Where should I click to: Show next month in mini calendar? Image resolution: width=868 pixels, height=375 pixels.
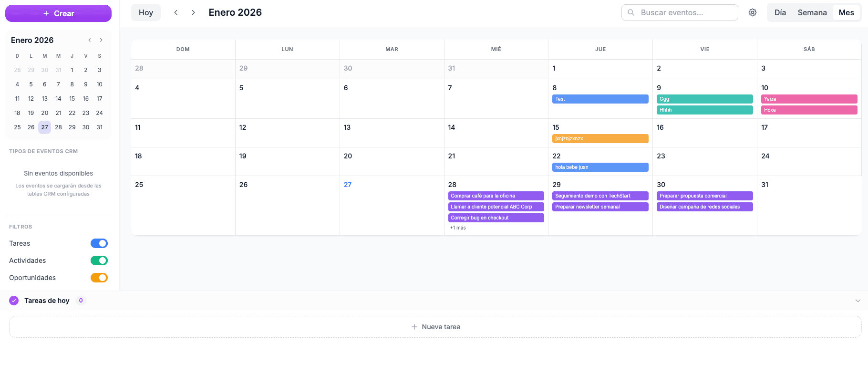click(x=101, y=40)
